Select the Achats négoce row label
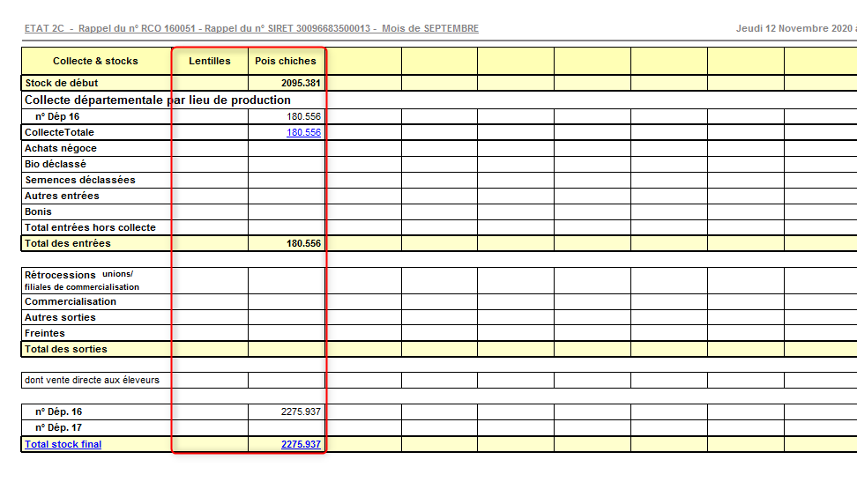Image resolution: width=857 pixels, height=504 pixels. pyautogui.click(x=61, y=148)
